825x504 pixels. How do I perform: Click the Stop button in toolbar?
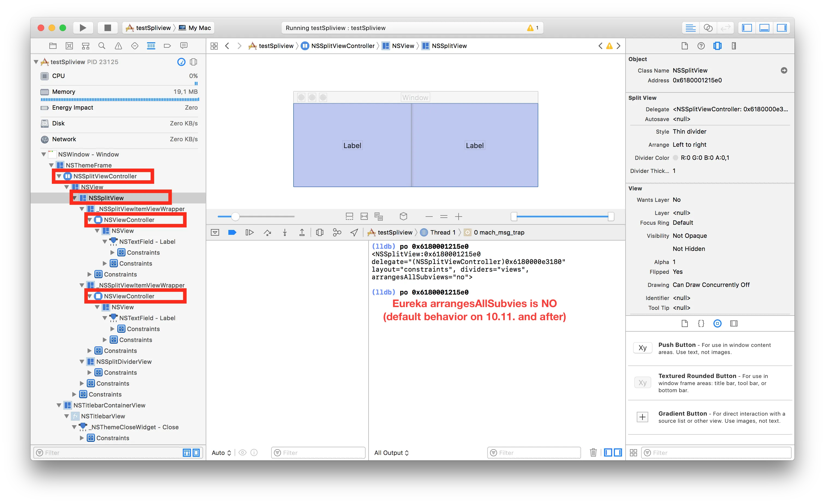click(x=107, y=28)
